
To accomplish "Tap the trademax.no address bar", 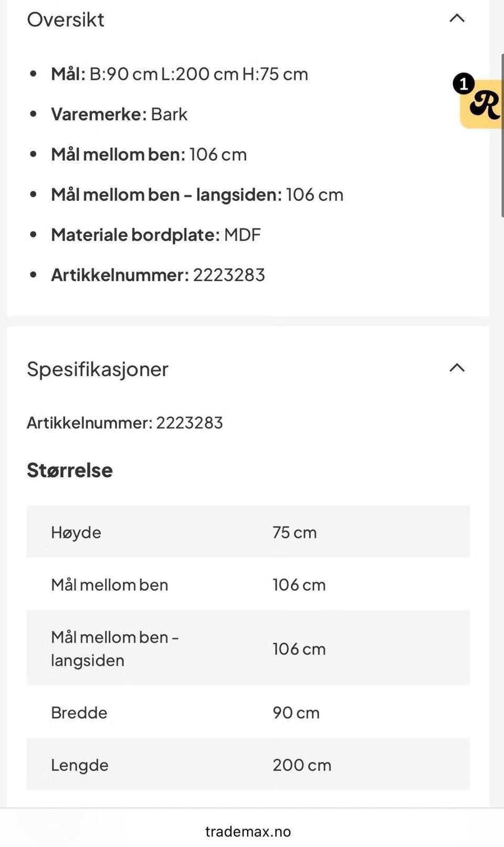I will 248,831.
